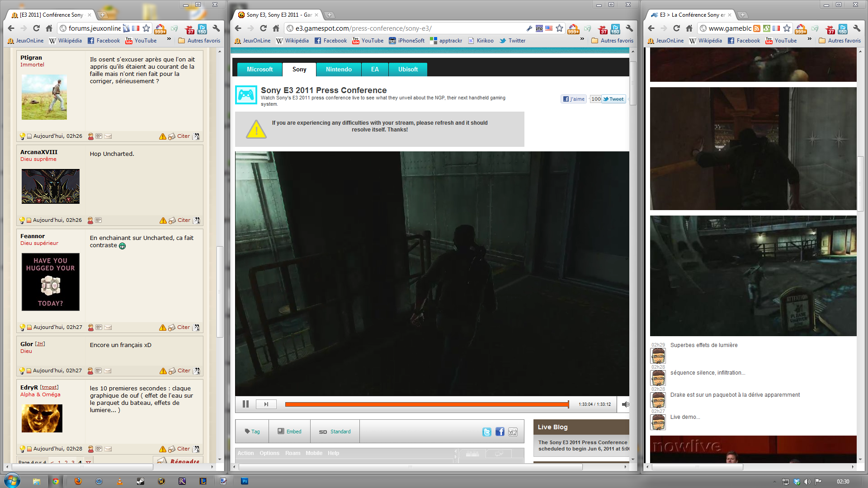
Task: Open apptrackr bookmark in GameSpot window
Action: 446,41
